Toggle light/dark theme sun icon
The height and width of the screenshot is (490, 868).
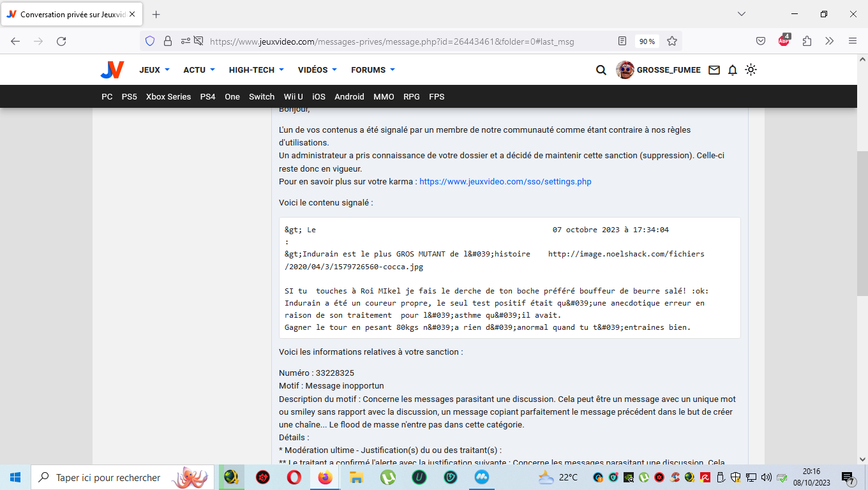(751, 70)
